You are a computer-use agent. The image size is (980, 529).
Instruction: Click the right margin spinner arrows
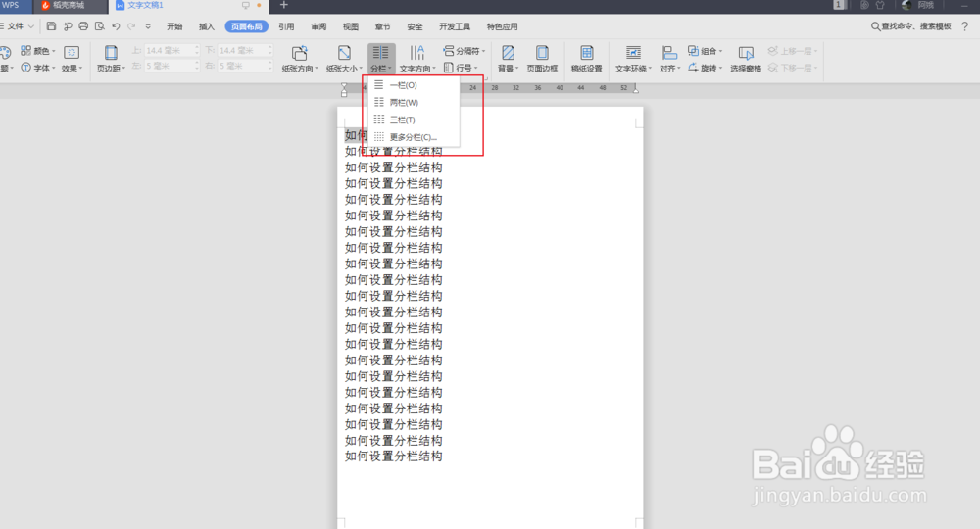[x=270, y=66]
